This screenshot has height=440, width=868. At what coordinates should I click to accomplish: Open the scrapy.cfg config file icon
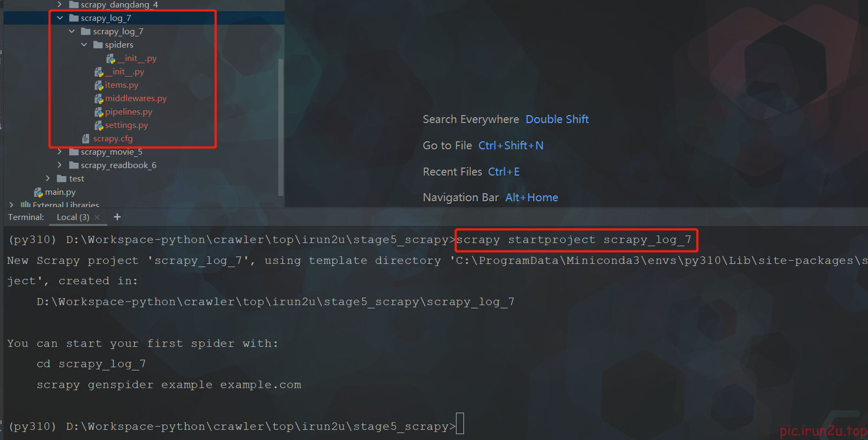click(x=86, y=139)
